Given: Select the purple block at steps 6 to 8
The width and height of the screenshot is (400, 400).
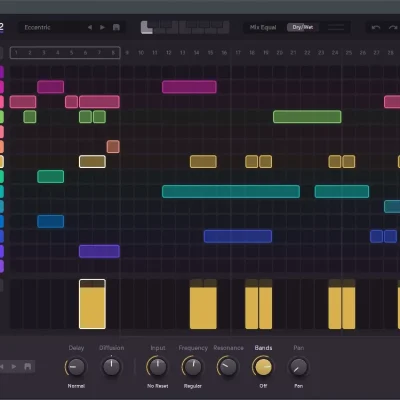Looking at the screenshot, I should 99,251.
